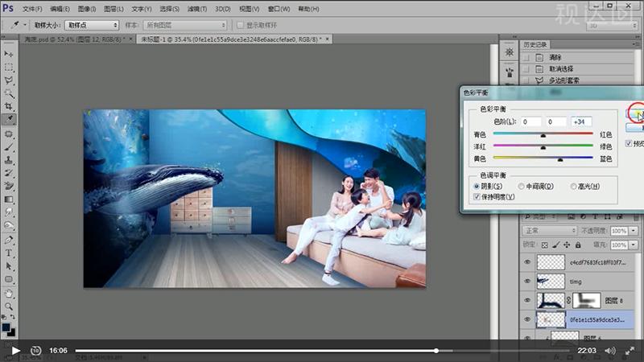The width and height of the screenshot is (644, 362).
Task: Open Filter (滤镜) menu
Action: [197, 9]
